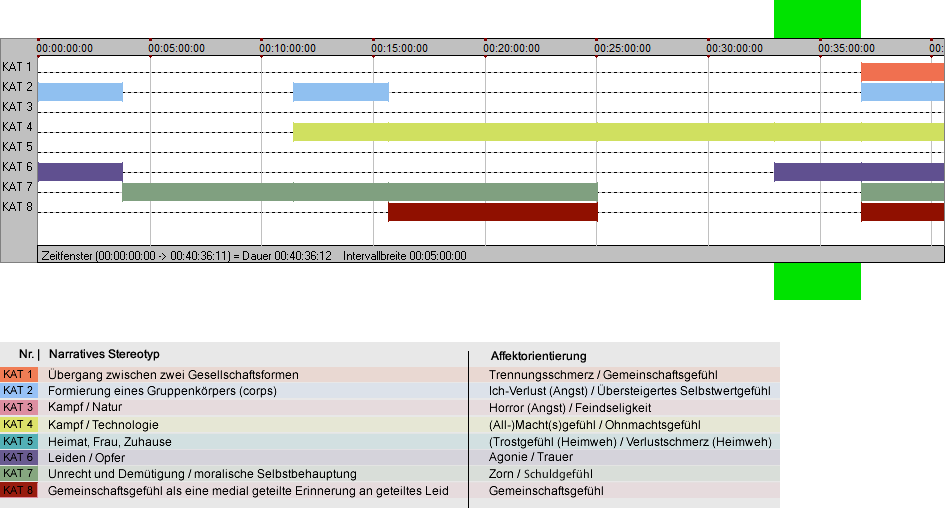
Task: Select the KAT 2 blue bar after 00:35:00:00
Action: pos(902,92)
